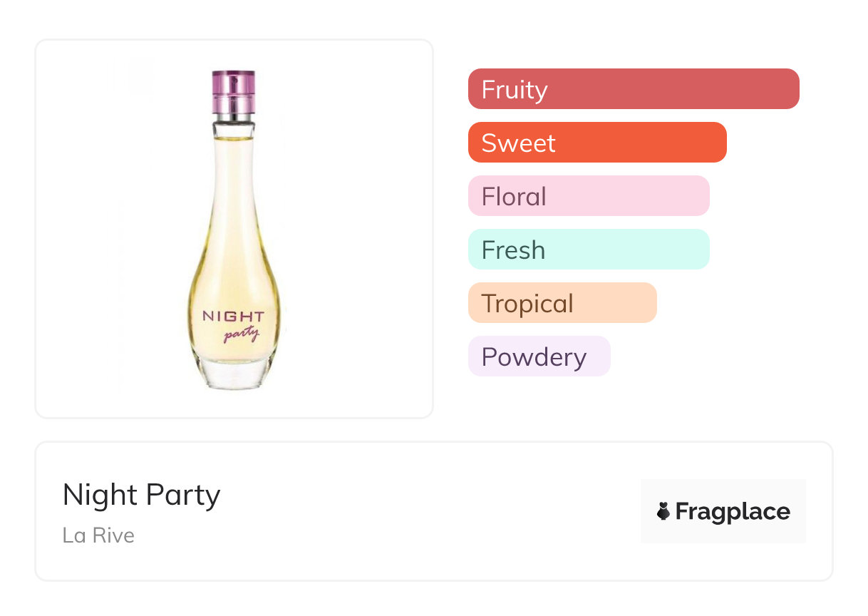The image size is (868, 616).
Task: Click the Fragplace wordmark text
Action: click(x=733, y=511)
